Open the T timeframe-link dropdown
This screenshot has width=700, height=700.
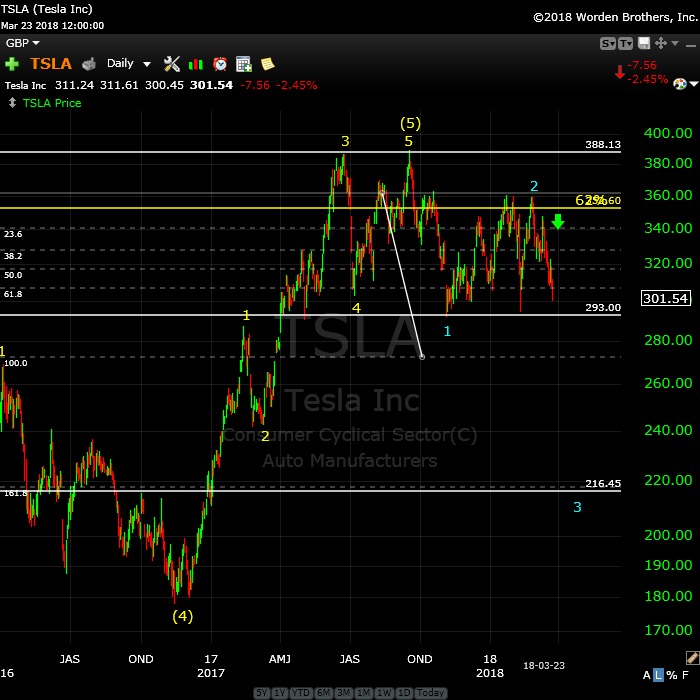pos(625,43)
